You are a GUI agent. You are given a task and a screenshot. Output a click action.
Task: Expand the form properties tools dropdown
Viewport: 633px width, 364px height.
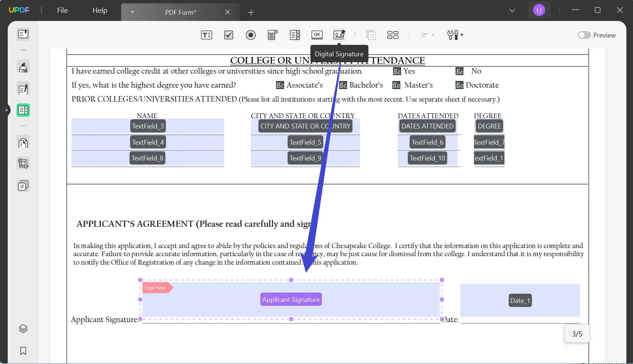click(455, 35)
